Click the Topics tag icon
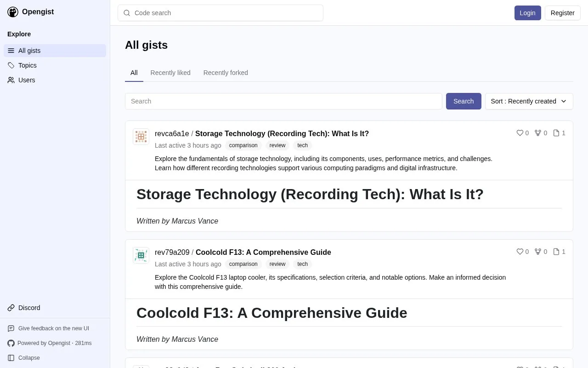This screenshot has height=368, width=588. click(11, 65)
